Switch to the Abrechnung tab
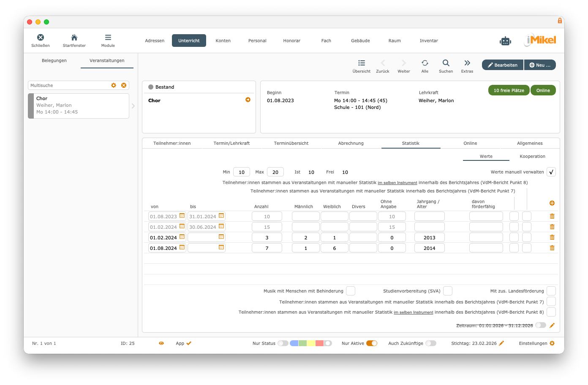This screenshot has width=588, height=385. 351,143
